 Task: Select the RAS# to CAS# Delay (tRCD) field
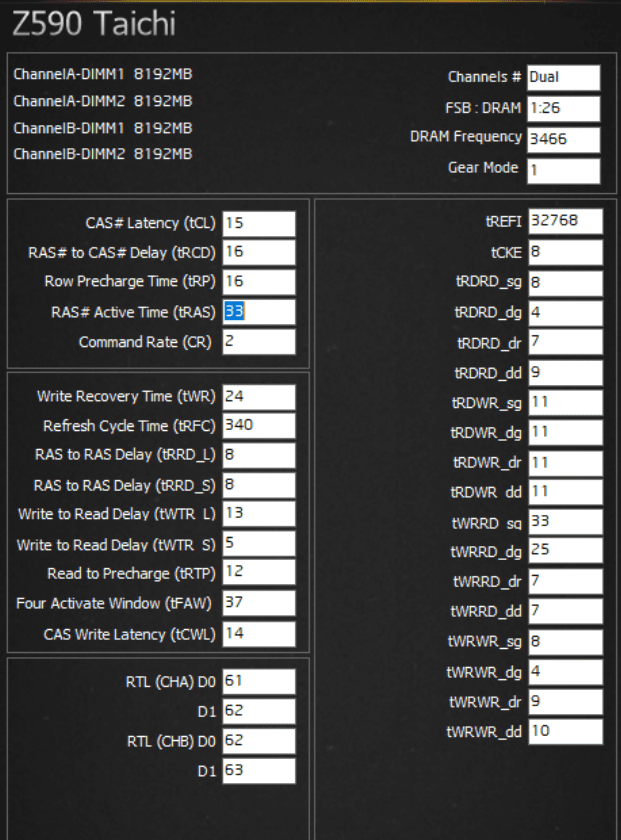(259, 252)
